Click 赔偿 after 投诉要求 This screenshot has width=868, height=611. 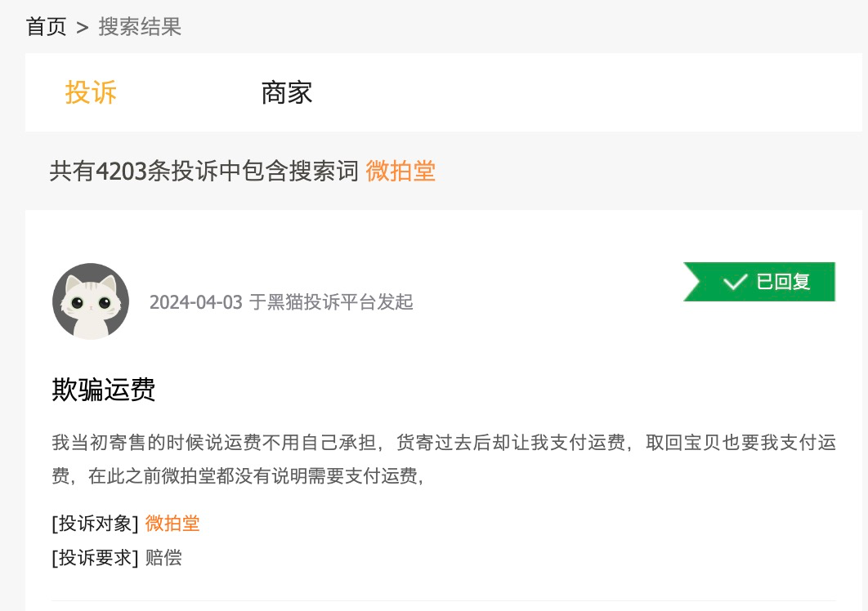163,558
